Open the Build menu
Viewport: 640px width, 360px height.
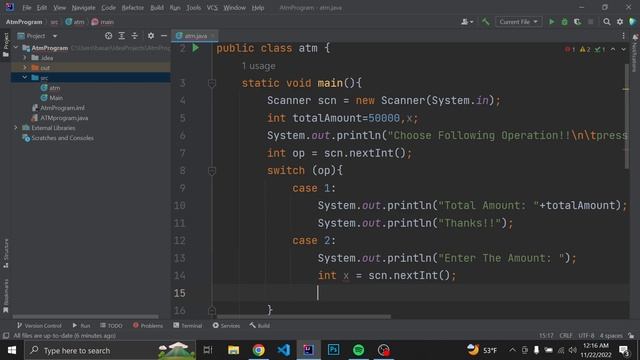[157, 8]
